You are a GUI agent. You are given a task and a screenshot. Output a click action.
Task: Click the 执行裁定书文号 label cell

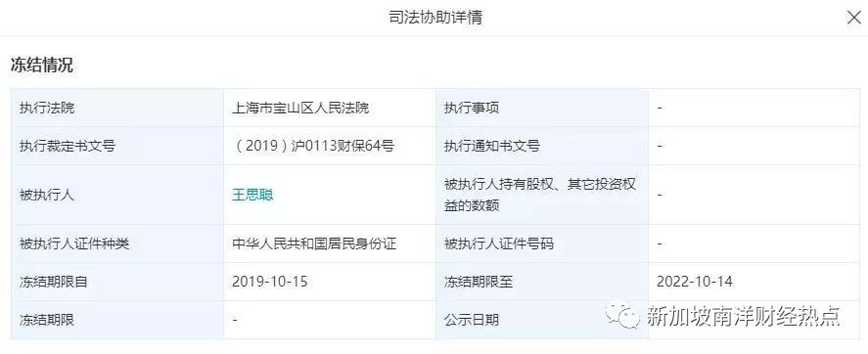pyautogui.click(x=117, y=146)
